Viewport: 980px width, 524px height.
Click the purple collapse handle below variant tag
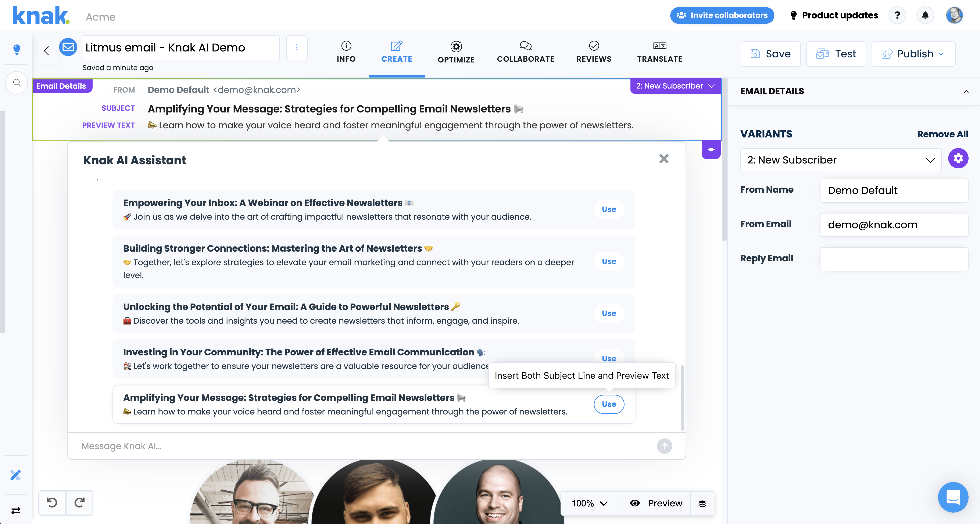(711, 150)
